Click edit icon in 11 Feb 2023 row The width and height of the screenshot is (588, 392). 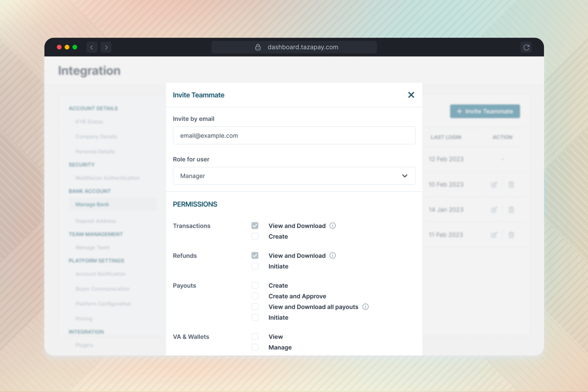tap(494, 235)
